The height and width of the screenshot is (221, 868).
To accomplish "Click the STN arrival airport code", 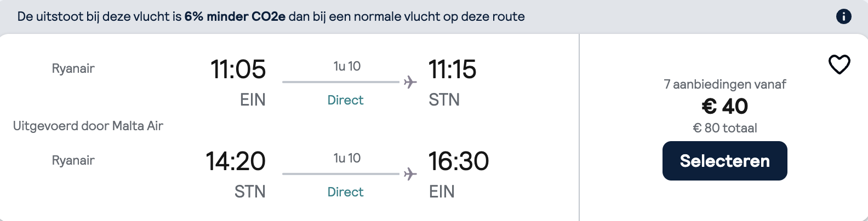I will pos(444,100).
